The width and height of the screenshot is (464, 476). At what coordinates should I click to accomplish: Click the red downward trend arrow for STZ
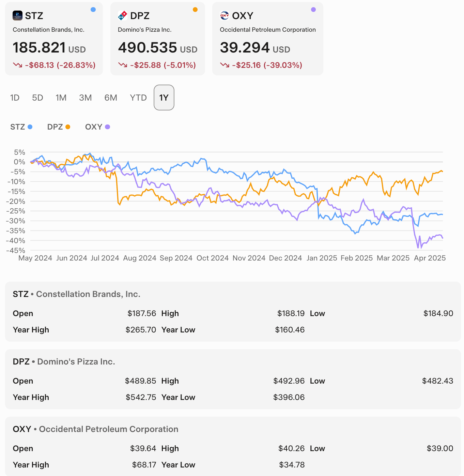pyautogui.click(x=17, y=65)
